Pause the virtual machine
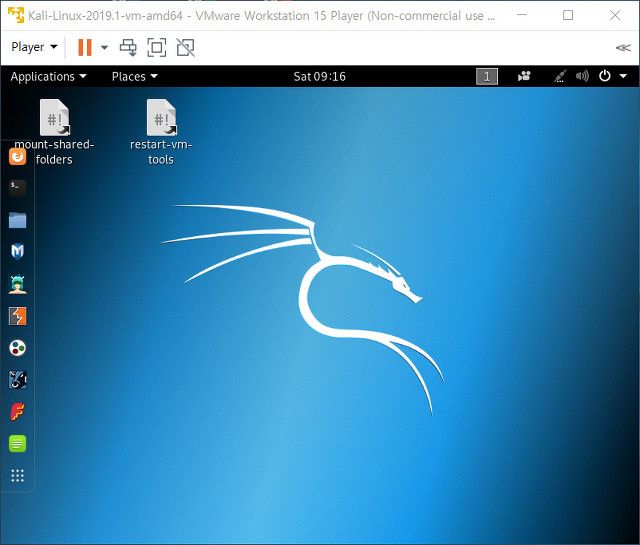Screen dimensions: 640x545 85,47
